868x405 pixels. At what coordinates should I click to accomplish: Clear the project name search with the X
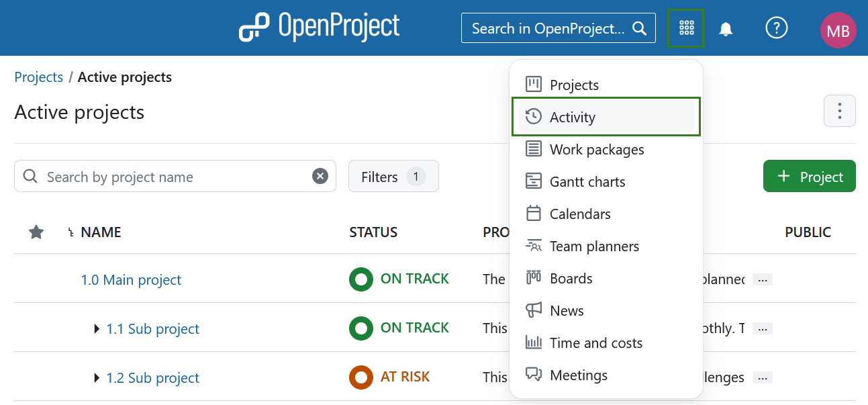tap(320, 176)
